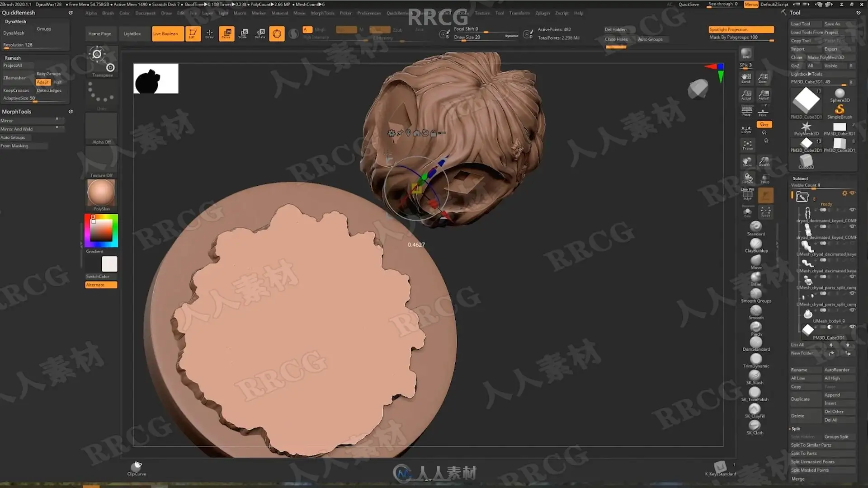Expand Lightbox Tools
This screenshot has width=868, height=488.
(x=807, y=74)
